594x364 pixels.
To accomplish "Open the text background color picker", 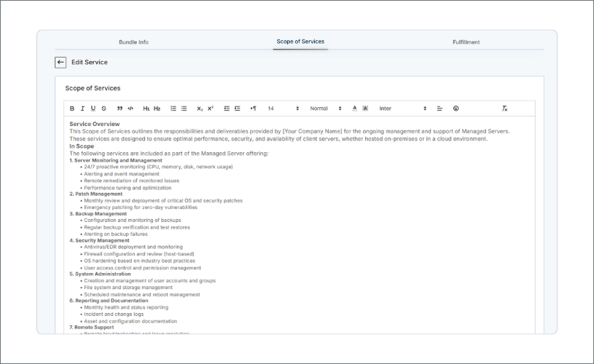I will 365,108.
